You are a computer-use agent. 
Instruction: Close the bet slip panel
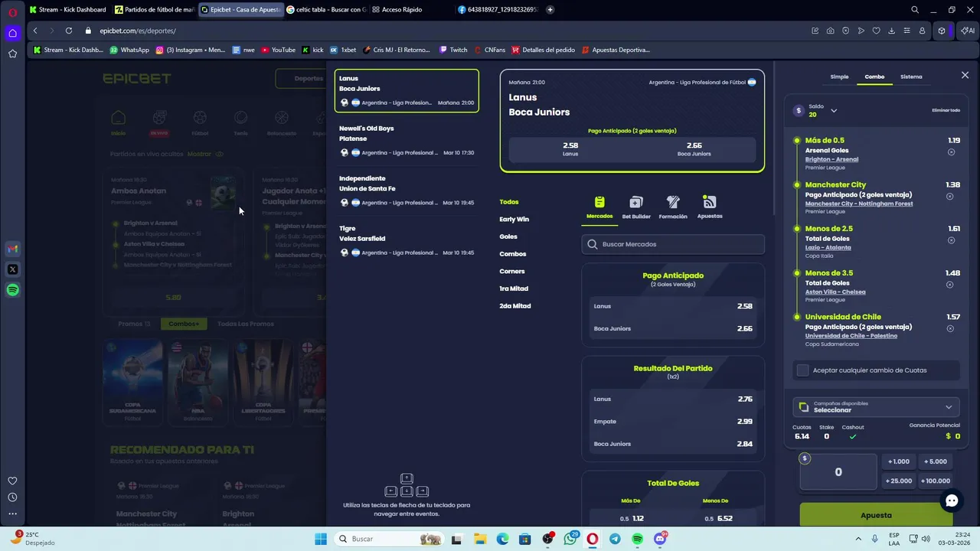[x=965, y=75]
